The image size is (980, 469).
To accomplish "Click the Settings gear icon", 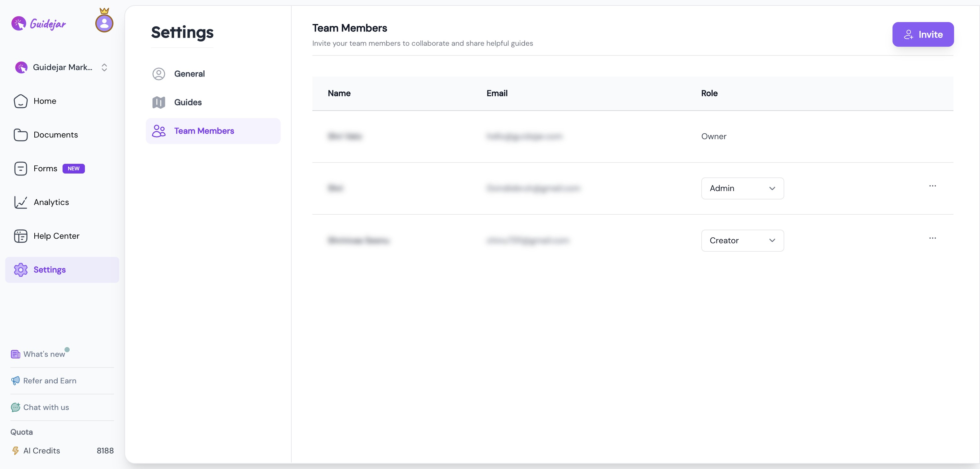I will (x=20, y=270).
